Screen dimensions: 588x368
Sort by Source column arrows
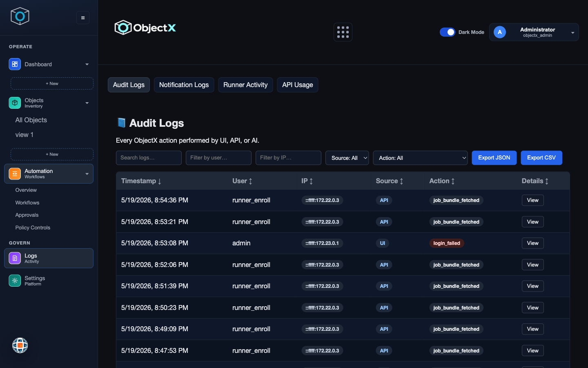(401, 181)
